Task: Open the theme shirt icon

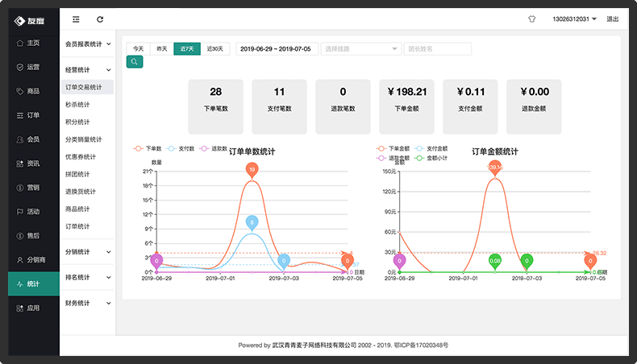Action: coord(532,19)
